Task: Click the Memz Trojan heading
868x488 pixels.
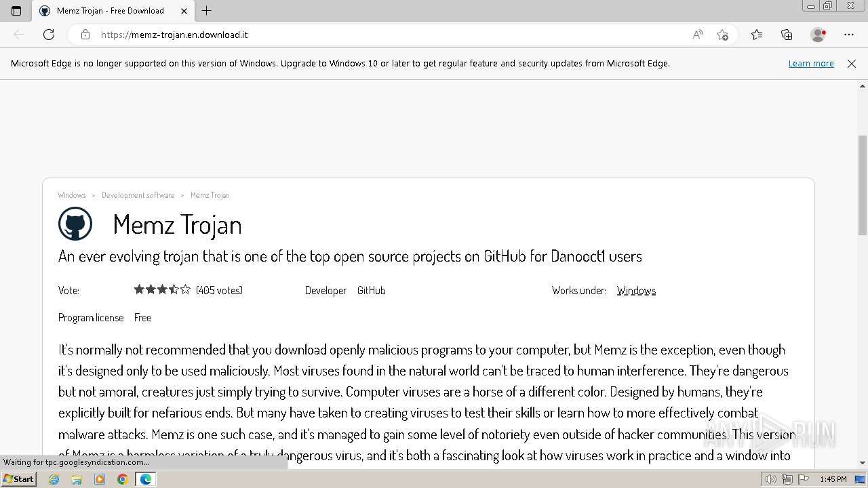Action: tap(177, 225)
